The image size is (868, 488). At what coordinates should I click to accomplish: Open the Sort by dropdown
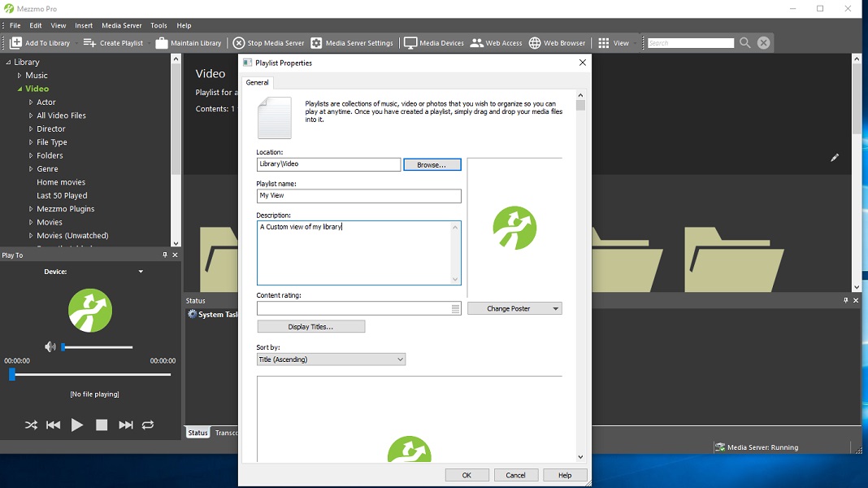pyautogui.click(x=331, y=359)
